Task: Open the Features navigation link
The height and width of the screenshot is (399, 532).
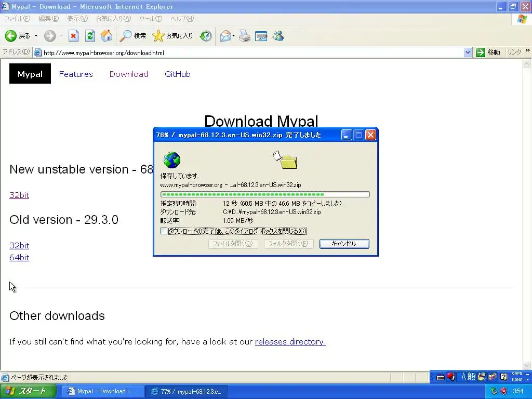Action: (x=76, y=74)
